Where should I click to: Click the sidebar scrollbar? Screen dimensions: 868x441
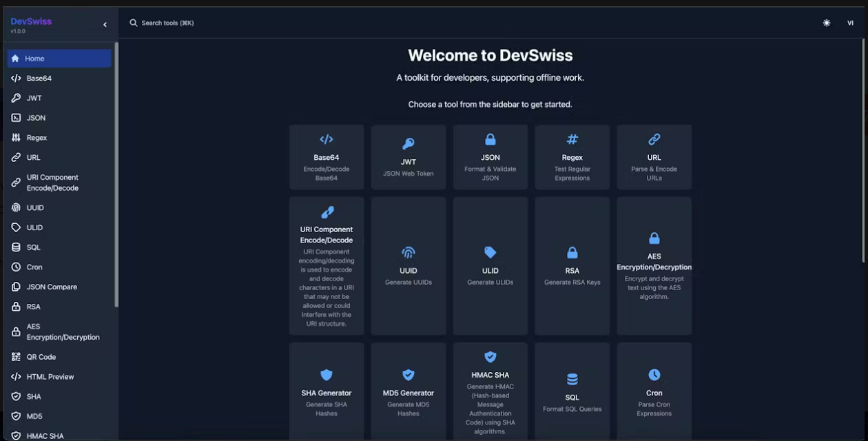click(116, 174)
